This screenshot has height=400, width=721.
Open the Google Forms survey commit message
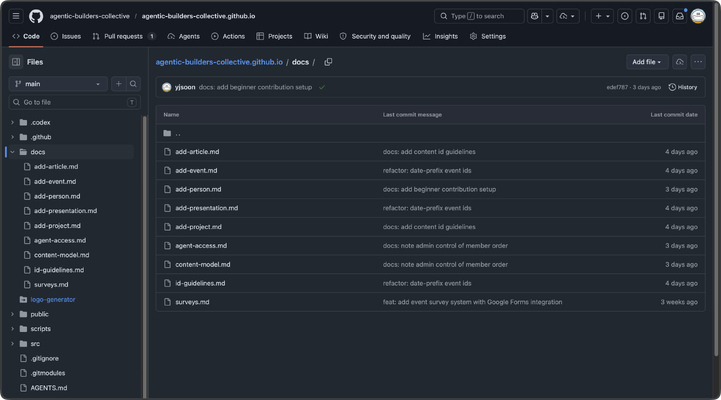(473, 302)
